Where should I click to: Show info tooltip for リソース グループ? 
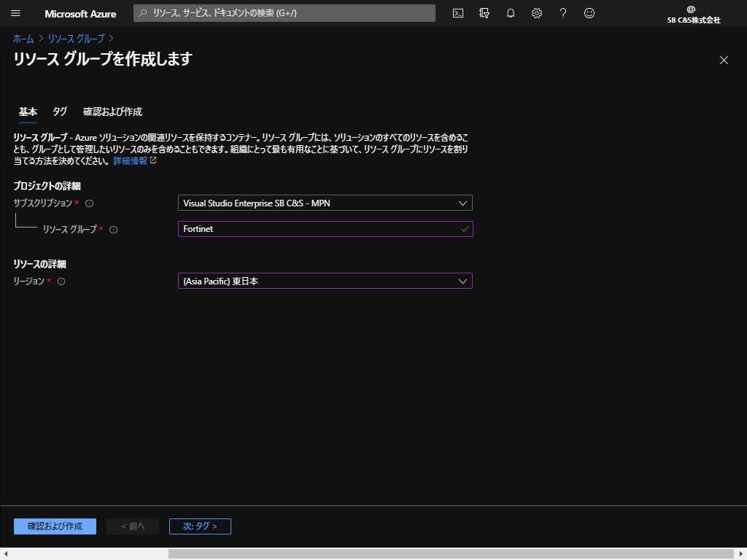click(x=113, y=230)
